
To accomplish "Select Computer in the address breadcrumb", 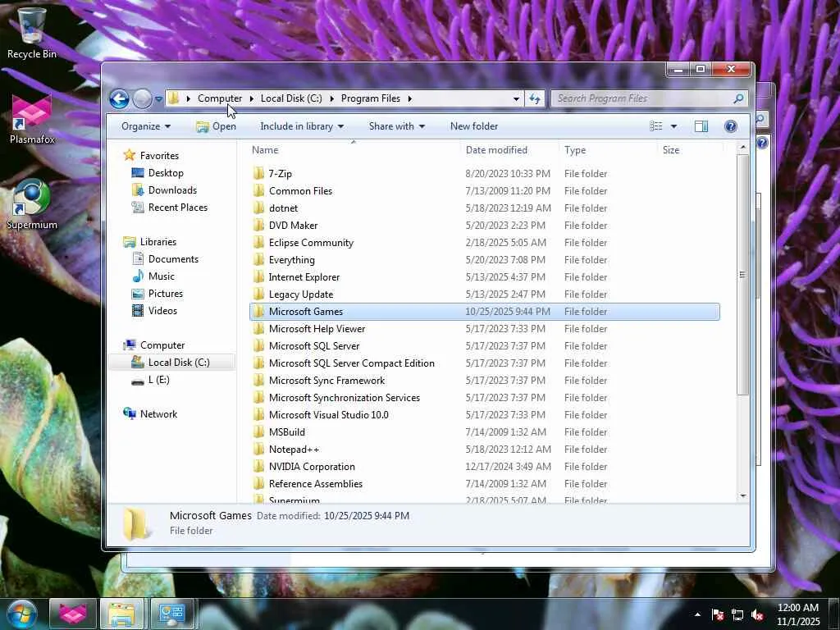I will tap(220, 98).
